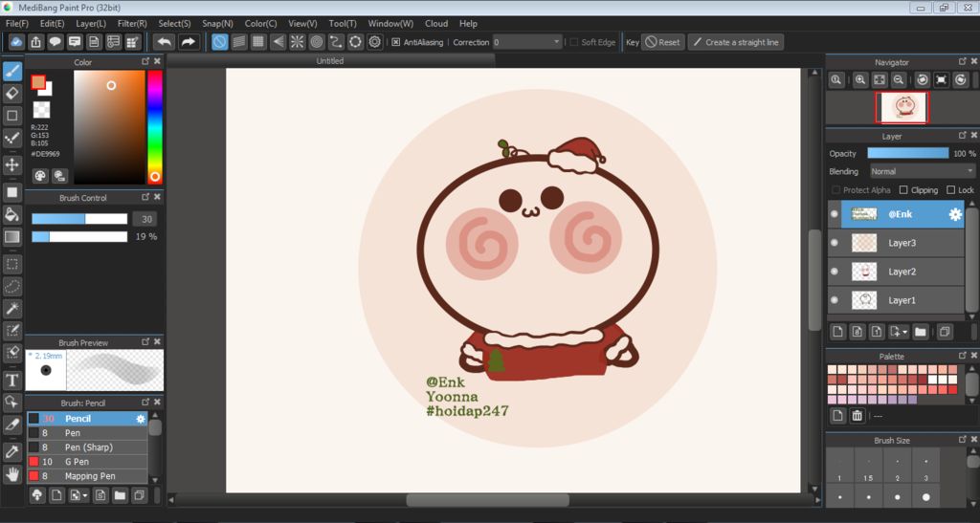Image resolution: width=980 pixels, height=523 pixels.
Task: Enable the curve snap
Action: tap(336, 42)
